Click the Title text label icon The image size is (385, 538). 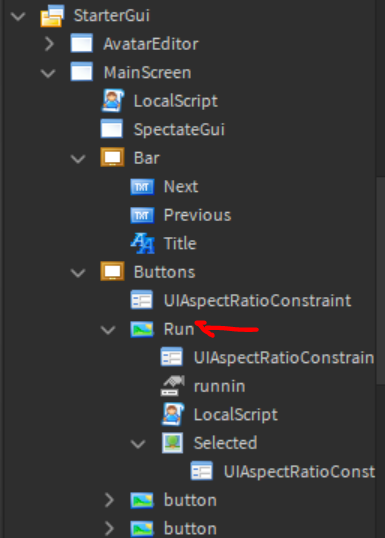(x=142, y=244)
